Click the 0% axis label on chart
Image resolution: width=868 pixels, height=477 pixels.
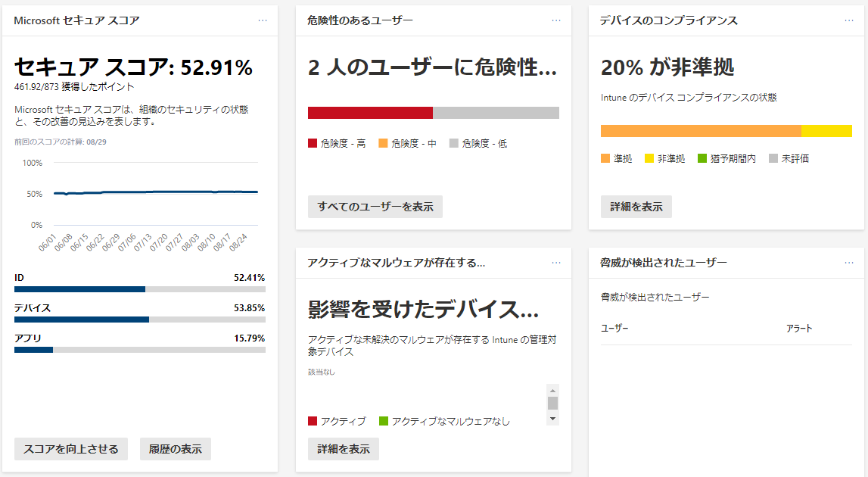36,225
